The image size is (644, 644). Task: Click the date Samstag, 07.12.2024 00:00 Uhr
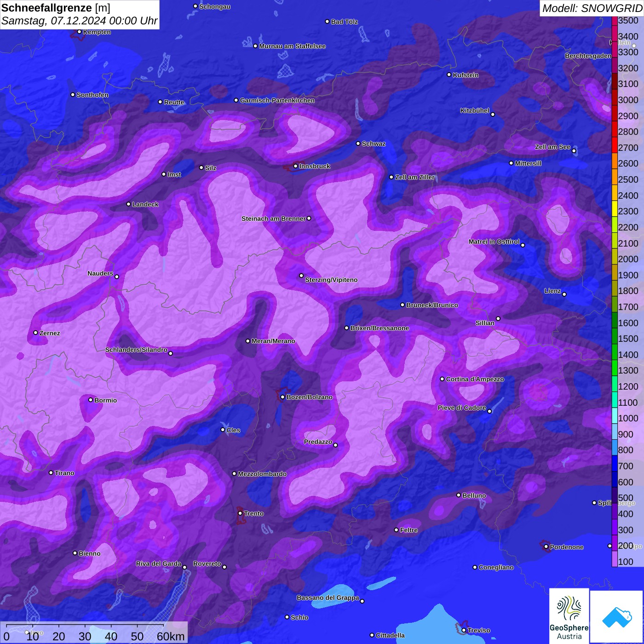(79, 21)
